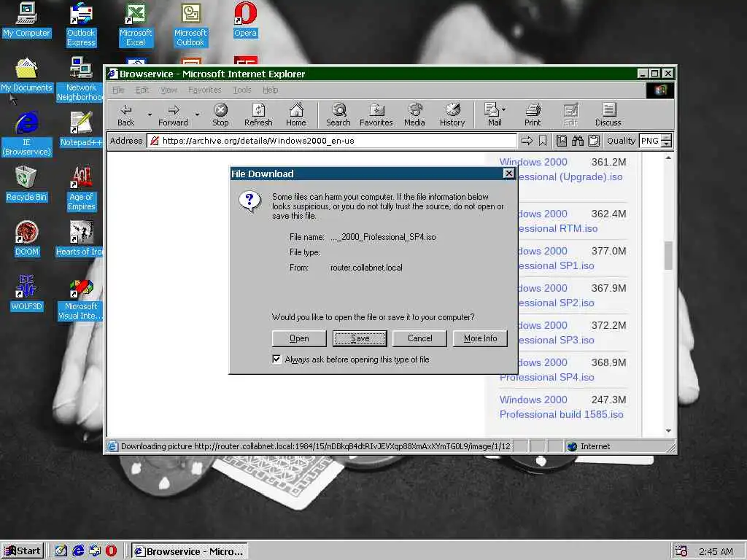The height and width of the screenshot is (560, 747).
Task: Open the My Computer desktop icon
Action: pyautogui.click(x=26, y=20)
